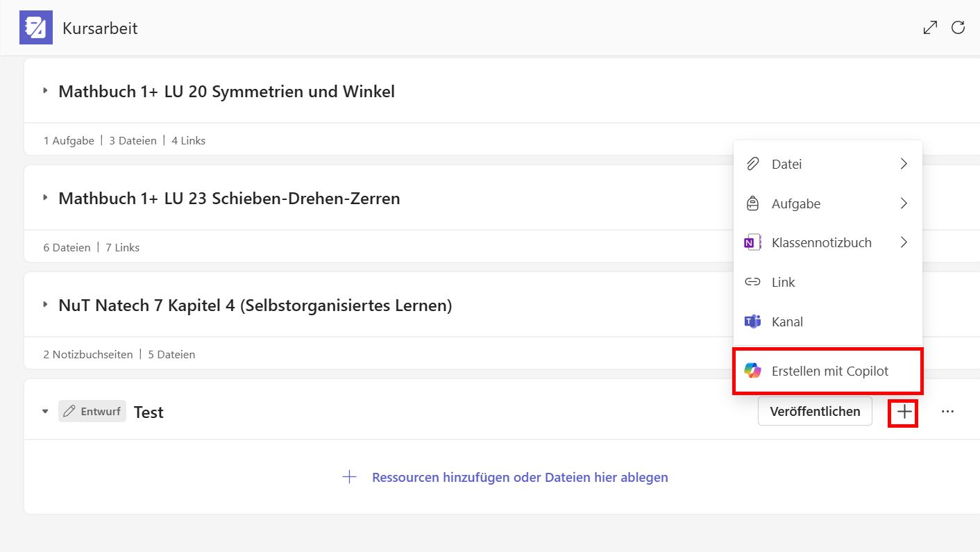
Task: Click the pencil icon in Entwurf badge
Action: coord(69,412)
